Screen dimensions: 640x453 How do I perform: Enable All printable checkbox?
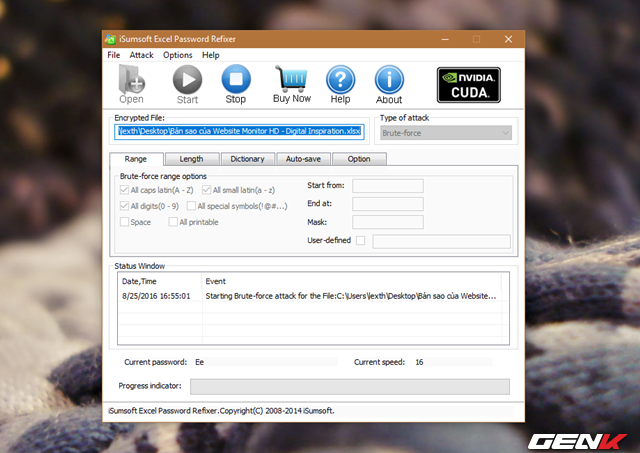(173, 222)
